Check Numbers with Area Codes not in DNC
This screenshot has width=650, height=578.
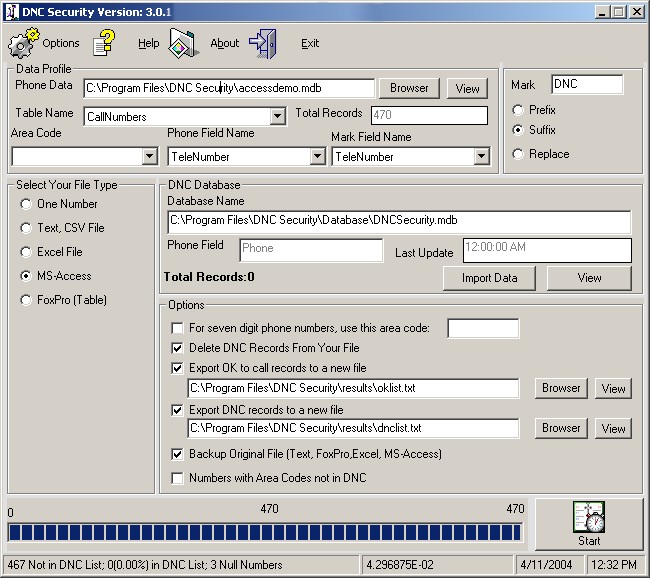177,478
